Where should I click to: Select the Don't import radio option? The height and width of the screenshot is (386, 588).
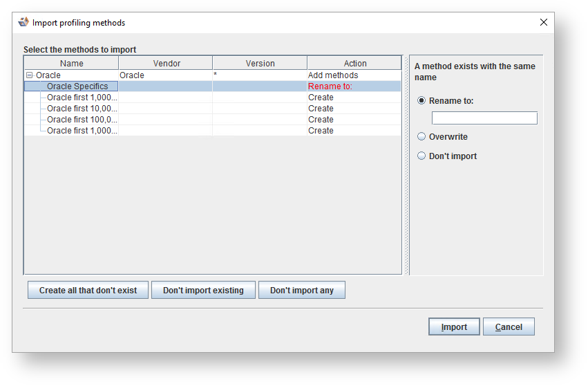(x=421, y=156)
